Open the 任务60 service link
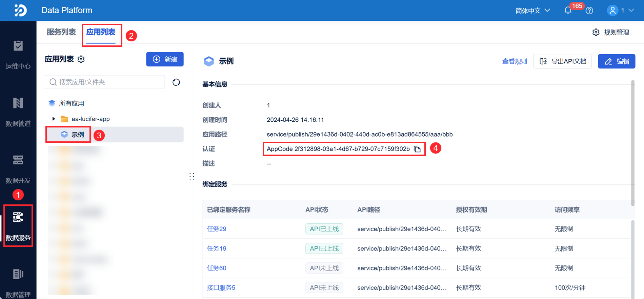 217,268
